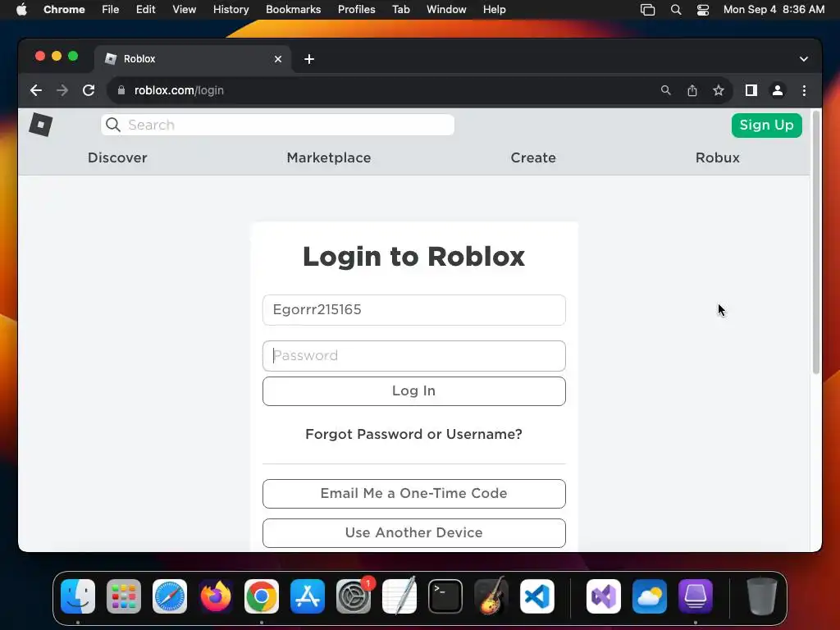The width and height of the screenshot is (840, 630).
Task: Open the Help menu
Action: pos(494,10)
